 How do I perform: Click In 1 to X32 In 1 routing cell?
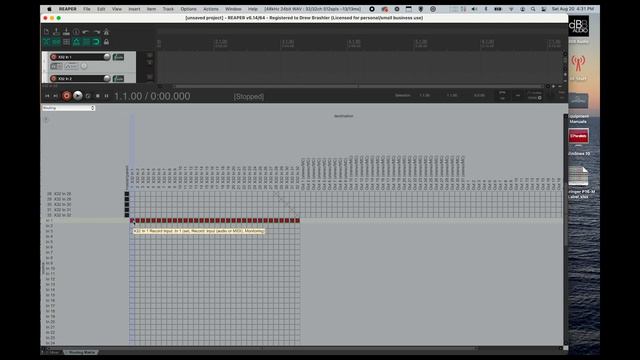point(132,220)
